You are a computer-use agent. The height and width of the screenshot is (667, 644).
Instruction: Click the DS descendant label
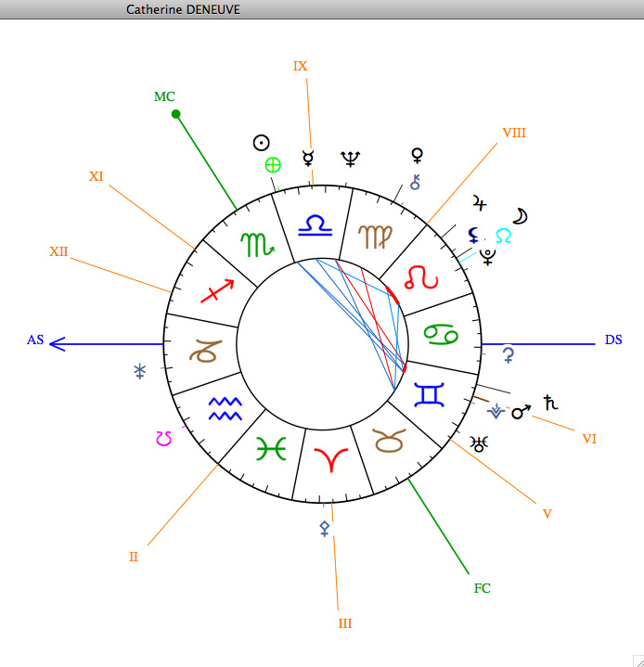coord(613,340)
